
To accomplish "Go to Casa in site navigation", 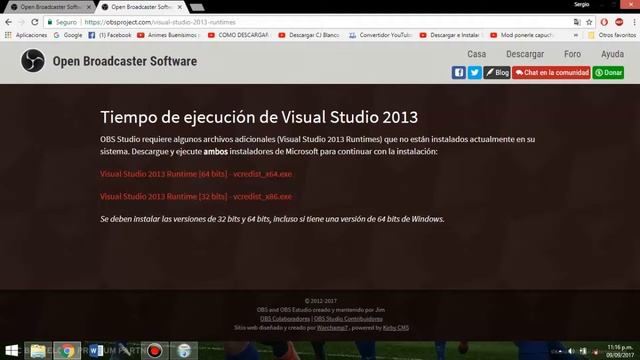I will 476,54.
